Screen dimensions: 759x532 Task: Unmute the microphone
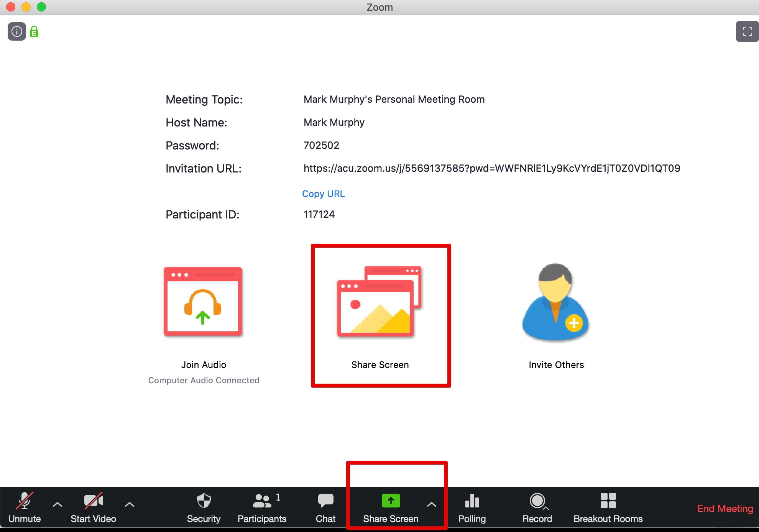click(x=25, y=508)
